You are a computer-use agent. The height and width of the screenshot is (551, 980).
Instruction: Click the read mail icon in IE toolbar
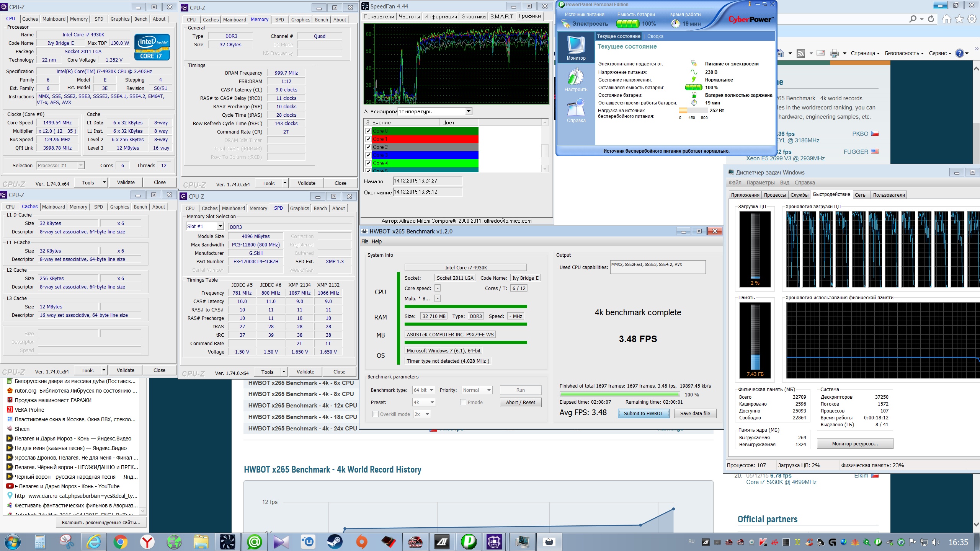820,53
